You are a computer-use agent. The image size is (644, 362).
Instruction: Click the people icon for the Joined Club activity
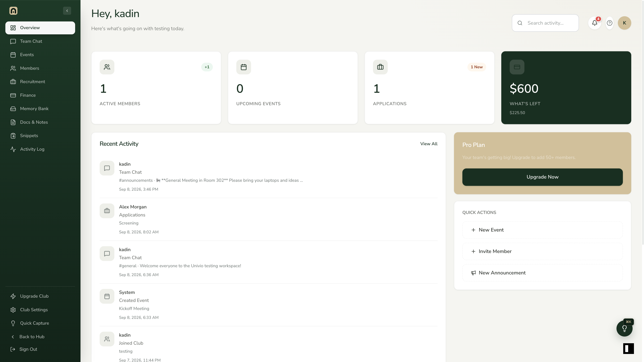click(x=107, y=339)
